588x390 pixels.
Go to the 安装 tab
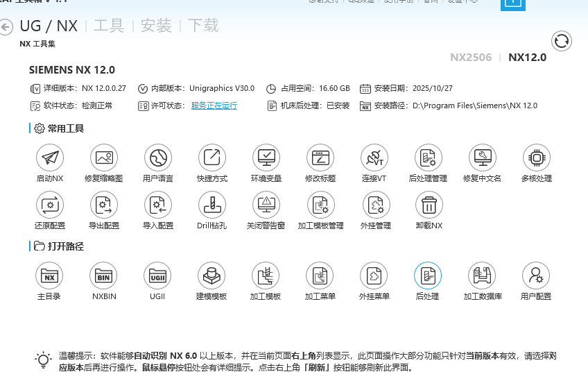pyautogui.click(x=156, y=26)
